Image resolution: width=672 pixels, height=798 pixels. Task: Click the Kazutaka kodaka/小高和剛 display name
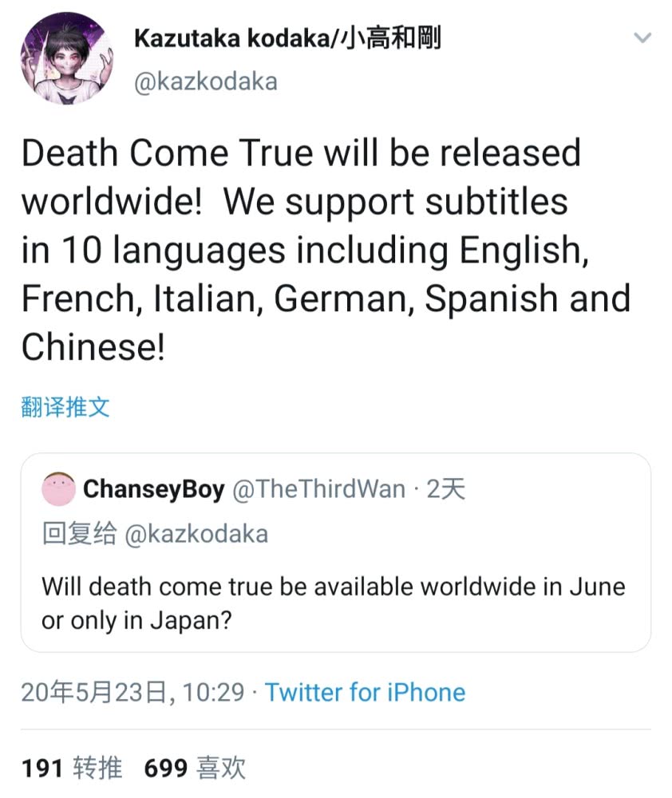287,38
